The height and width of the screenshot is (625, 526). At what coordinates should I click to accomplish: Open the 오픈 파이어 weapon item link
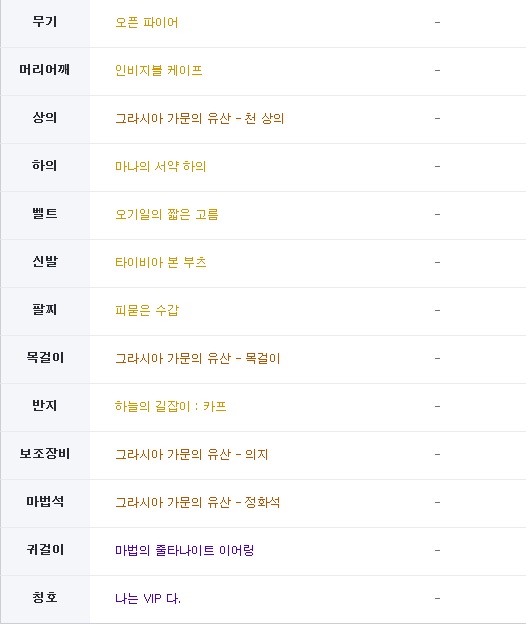[x=147, y=22]
